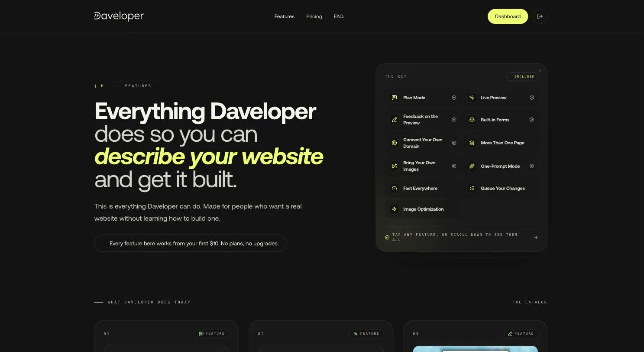Click the '03' number on the third card
Screen dimensions: 644x352
coord(416,334)
